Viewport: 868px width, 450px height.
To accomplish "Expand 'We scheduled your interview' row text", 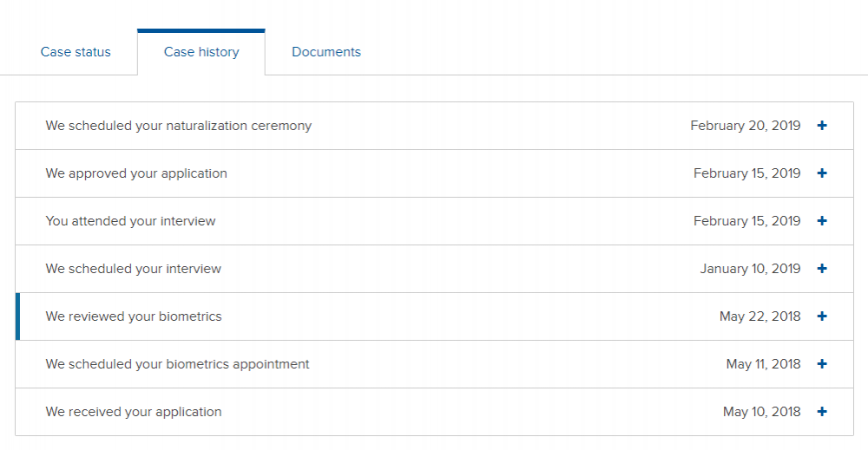I will pyautogui.click(x=134, y=269).
